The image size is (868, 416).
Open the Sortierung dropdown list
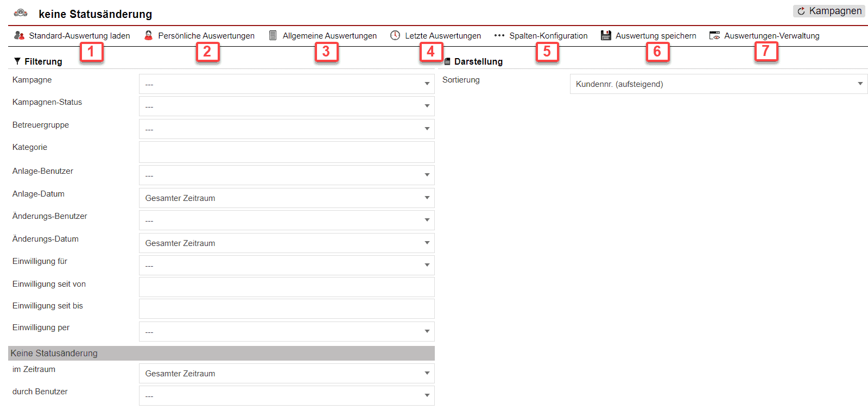718,84
